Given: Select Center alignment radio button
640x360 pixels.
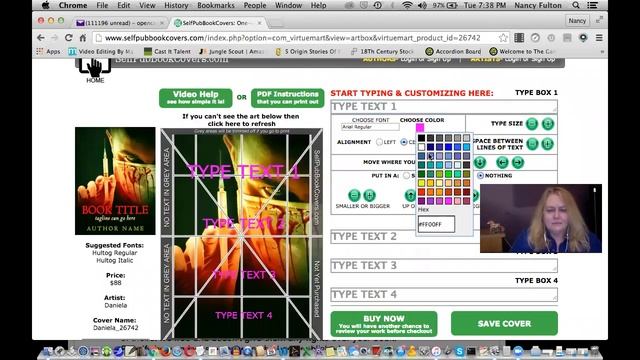Looking at the screenshot, I should point(404,142).
